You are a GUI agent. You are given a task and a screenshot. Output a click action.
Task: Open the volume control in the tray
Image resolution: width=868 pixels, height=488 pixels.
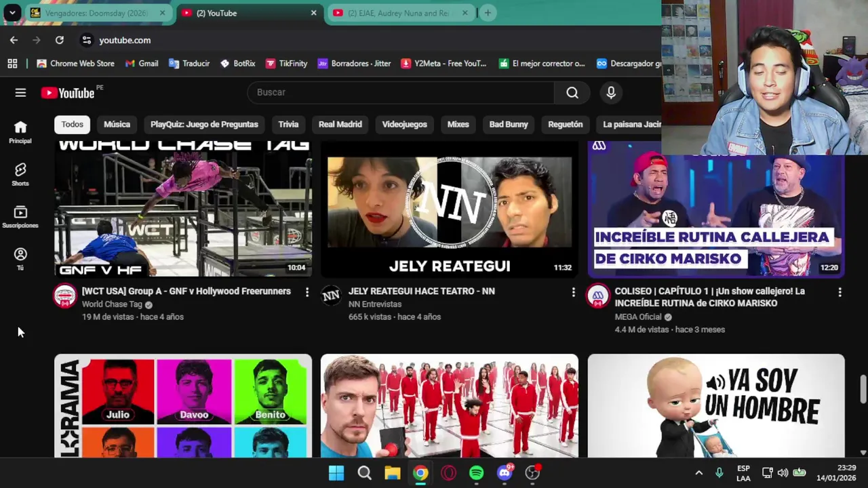pyautogui.click(x=783, y=473)
